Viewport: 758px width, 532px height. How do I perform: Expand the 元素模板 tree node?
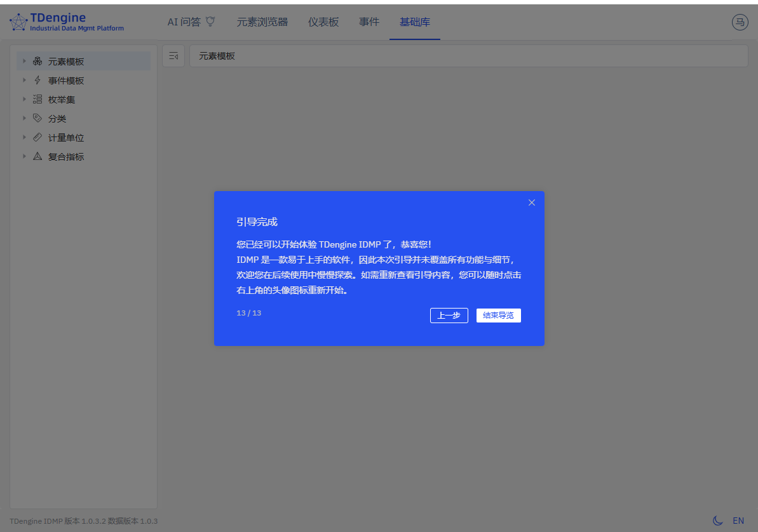pos(24,61)
